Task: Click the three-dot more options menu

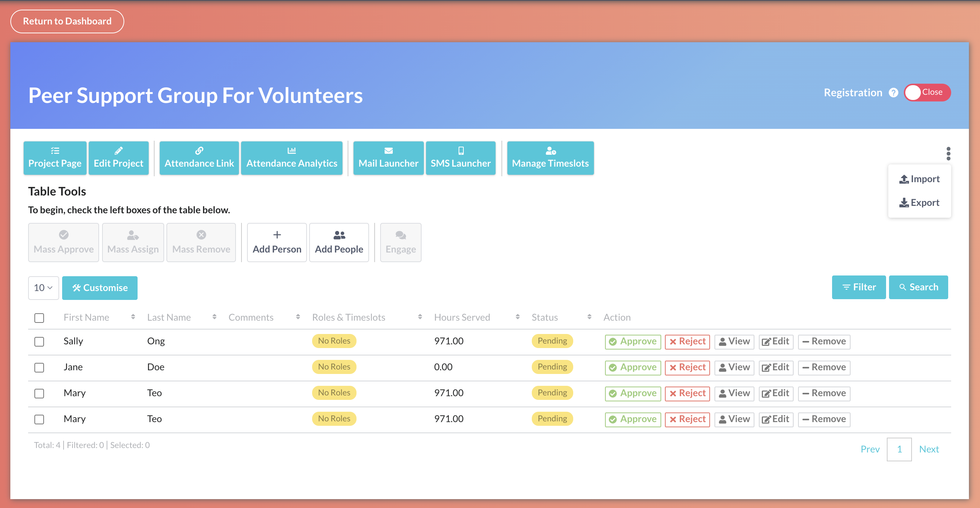Action: coord(948,153)
